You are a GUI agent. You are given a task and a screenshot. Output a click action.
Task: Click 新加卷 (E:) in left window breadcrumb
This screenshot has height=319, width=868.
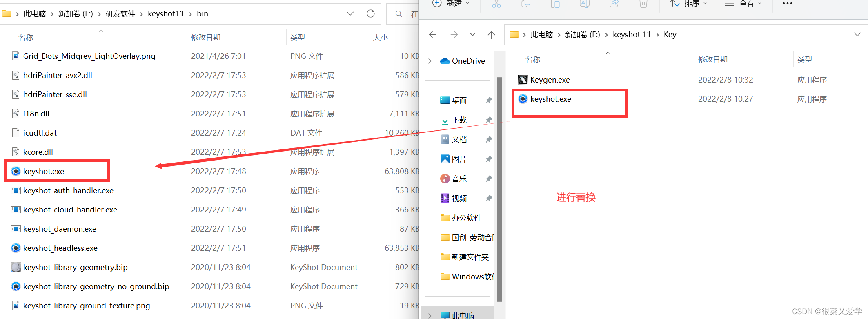(x=76, y=14)
